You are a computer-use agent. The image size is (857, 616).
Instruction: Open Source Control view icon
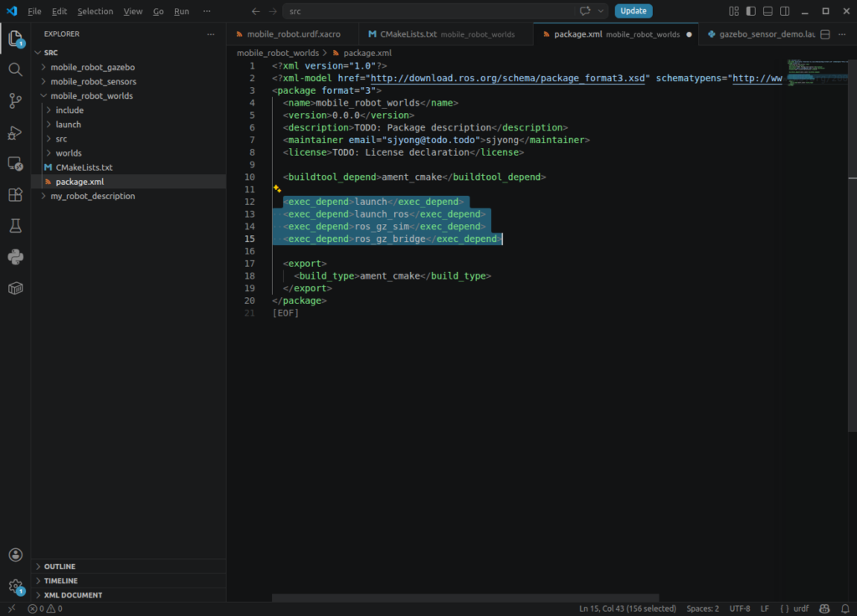coord(15,100)
